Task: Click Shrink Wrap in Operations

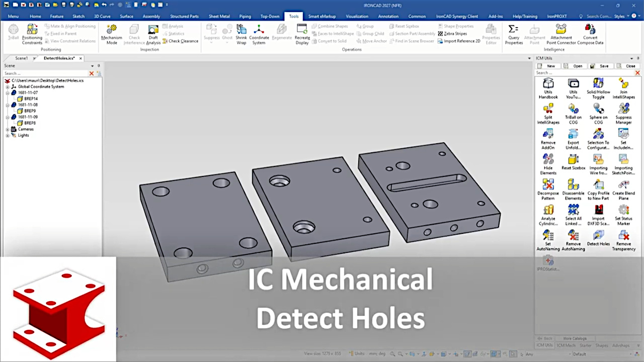Action: coord(242,34)
